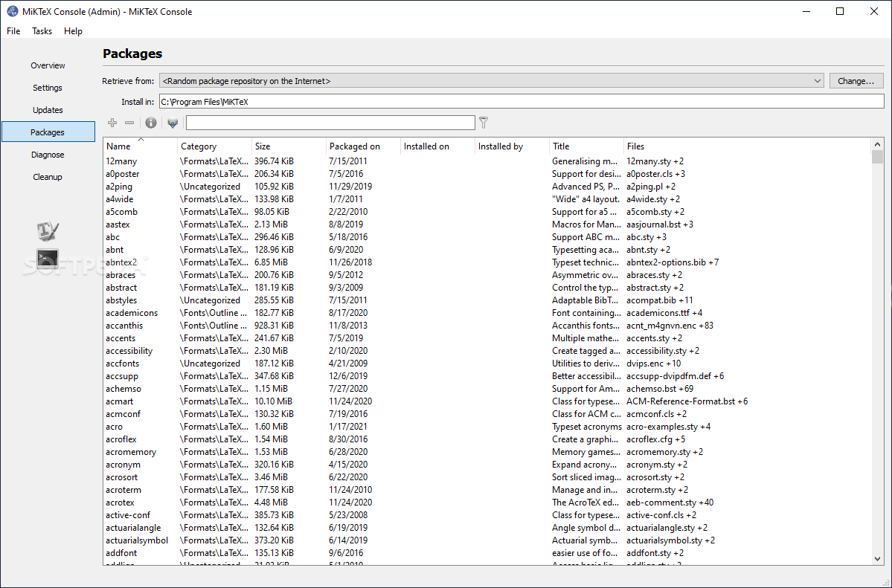Open the Tasks menu
The height and width of the screenshot is (588, 892).
pos(42,31)
